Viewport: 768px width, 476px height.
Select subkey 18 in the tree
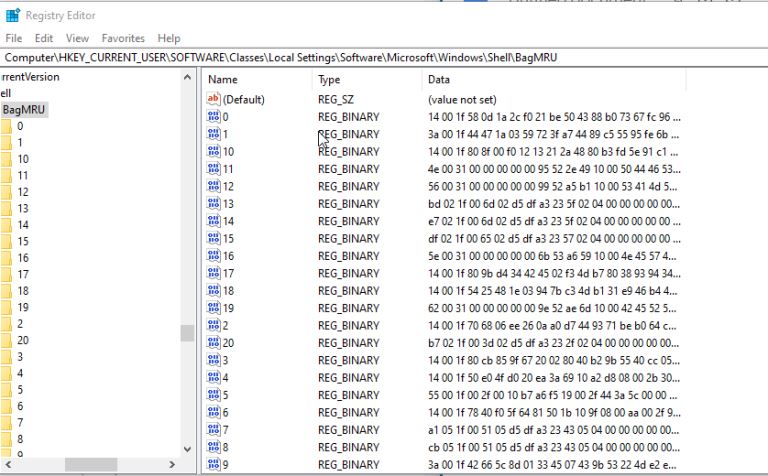pos(23,291)
